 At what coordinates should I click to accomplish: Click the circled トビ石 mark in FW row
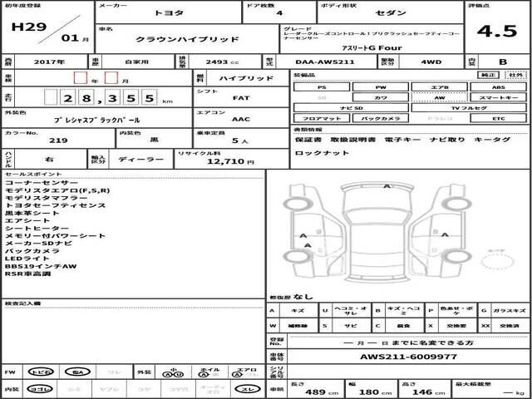[x=40, y=372]
